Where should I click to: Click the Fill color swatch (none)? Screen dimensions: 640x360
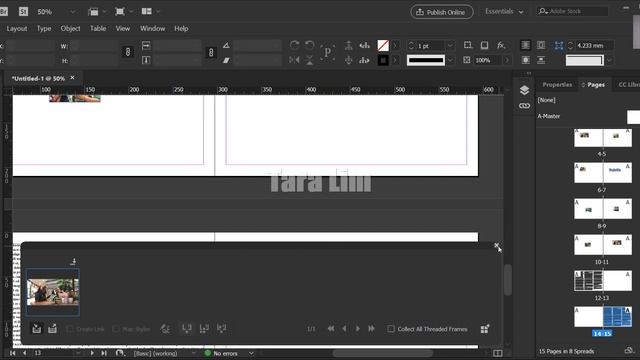(x=383, y=45)
